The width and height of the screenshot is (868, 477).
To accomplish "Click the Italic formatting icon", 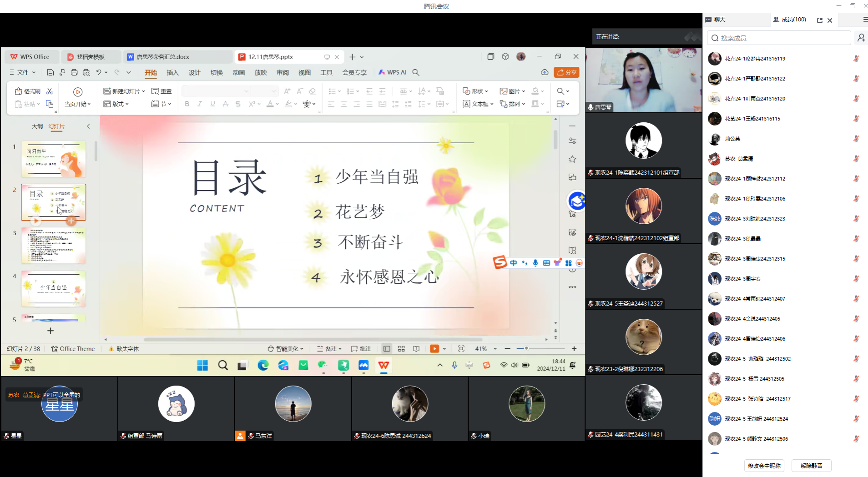I will (x=199, y=104).
